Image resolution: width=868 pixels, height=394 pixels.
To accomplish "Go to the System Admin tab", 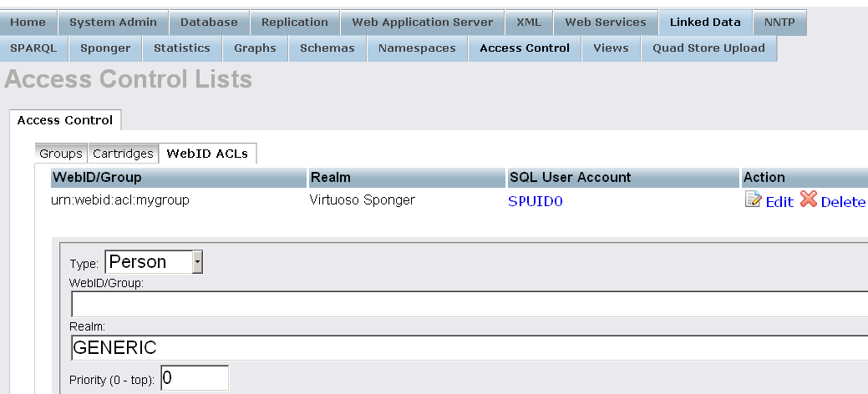I will pyautogui.click(x=113, y=23).
